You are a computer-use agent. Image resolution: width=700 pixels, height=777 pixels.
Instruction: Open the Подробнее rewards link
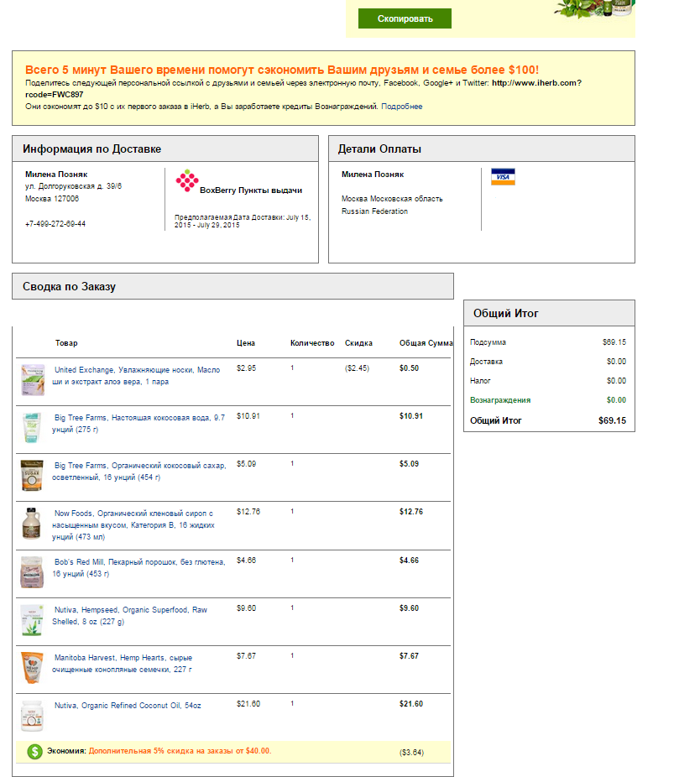tap(402, 107)
